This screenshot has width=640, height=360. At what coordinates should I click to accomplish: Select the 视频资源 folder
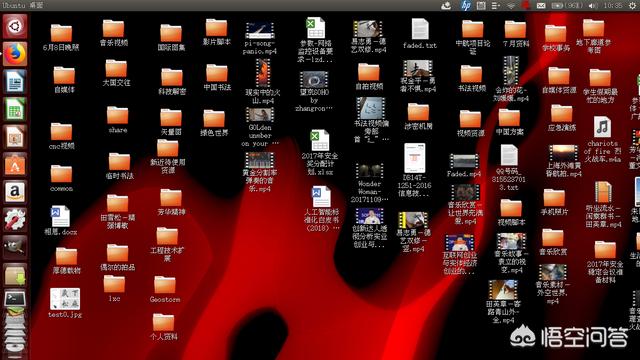[471, 124]
